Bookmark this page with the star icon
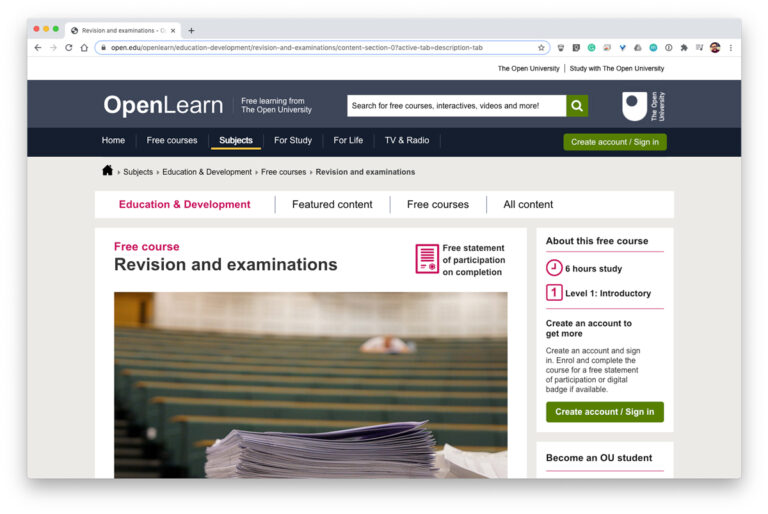768x514 pixels. (541, 48)
